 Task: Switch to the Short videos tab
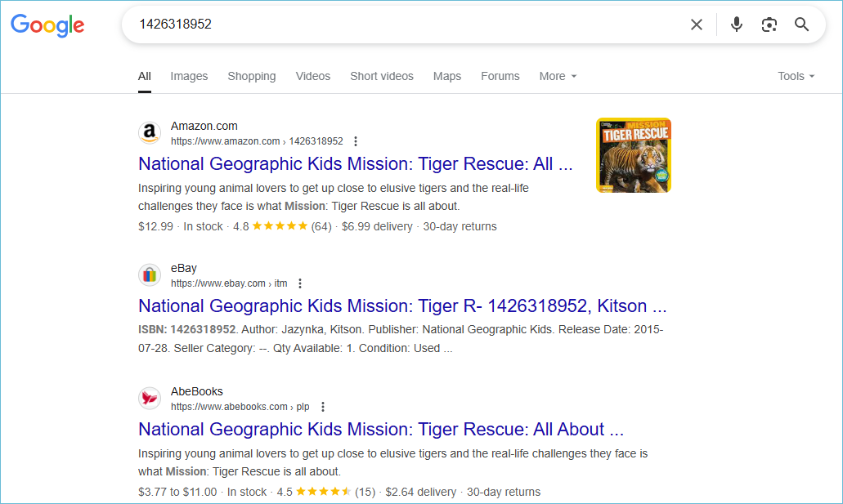382,76
